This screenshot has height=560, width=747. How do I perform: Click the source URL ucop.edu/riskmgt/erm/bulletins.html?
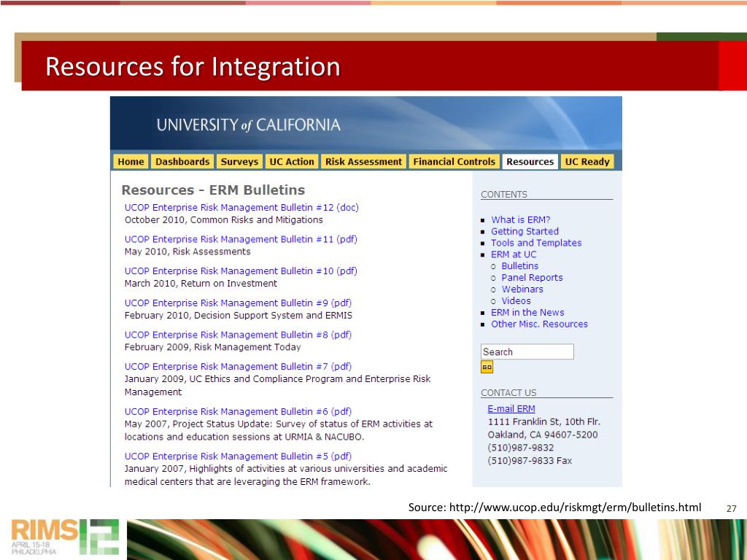coord(575,507)
